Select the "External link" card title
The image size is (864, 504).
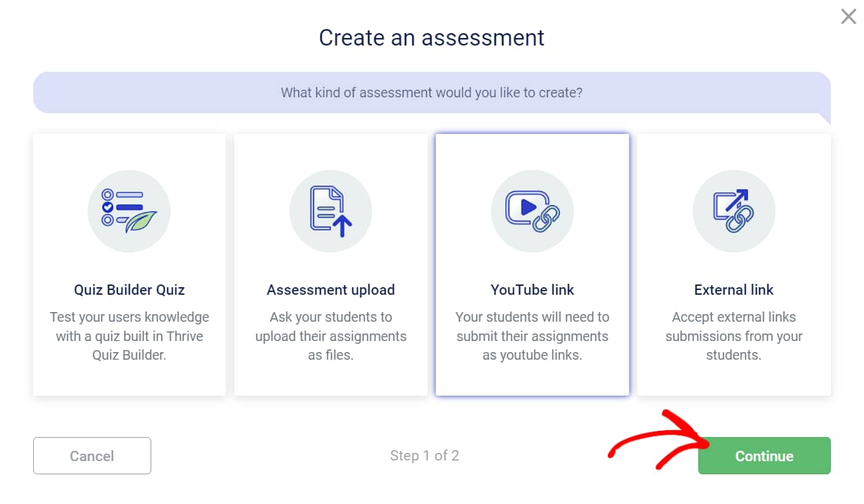pos(733,290)
